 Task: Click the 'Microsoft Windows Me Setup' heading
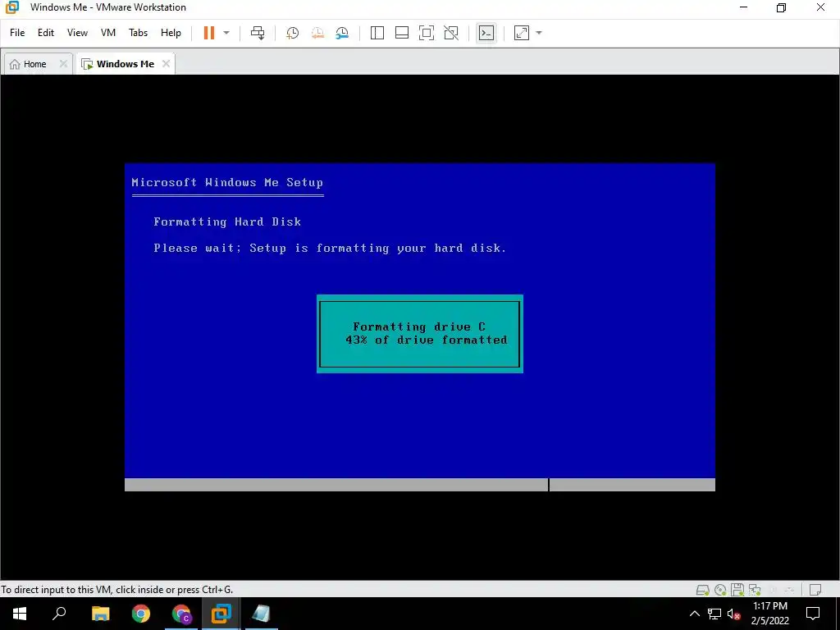click(x=227, y=182)
